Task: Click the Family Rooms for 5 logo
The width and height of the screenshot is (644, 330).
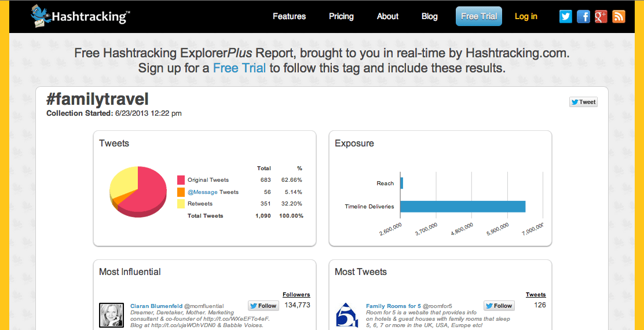Action: (347, 314)
